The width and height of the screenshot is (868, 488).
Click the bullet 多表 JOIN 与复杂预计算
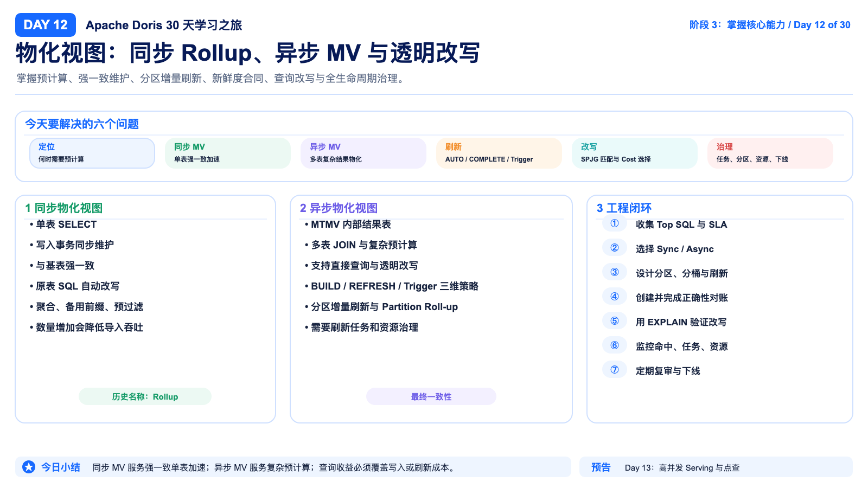(x=361, y=245)
